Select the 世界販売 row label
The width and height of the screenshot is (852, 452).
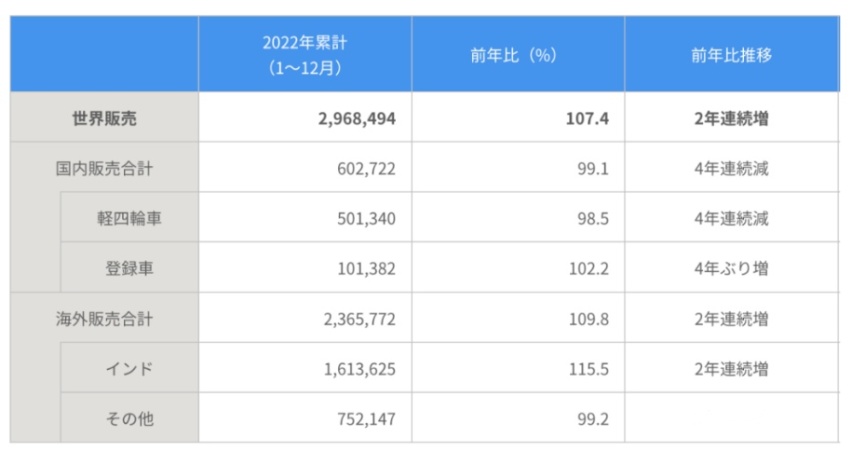coord(105,118)
